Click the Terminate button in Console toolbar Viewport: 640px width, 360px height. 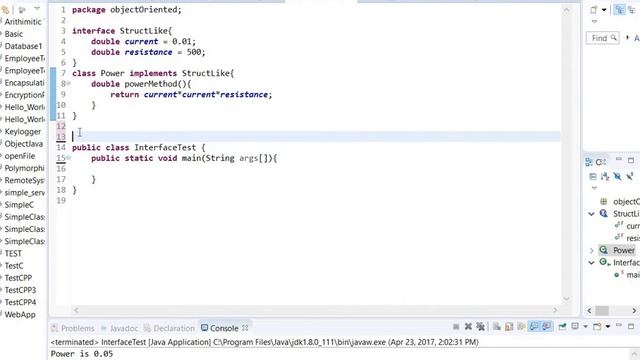pyautogui.click(x=456, y=327)
